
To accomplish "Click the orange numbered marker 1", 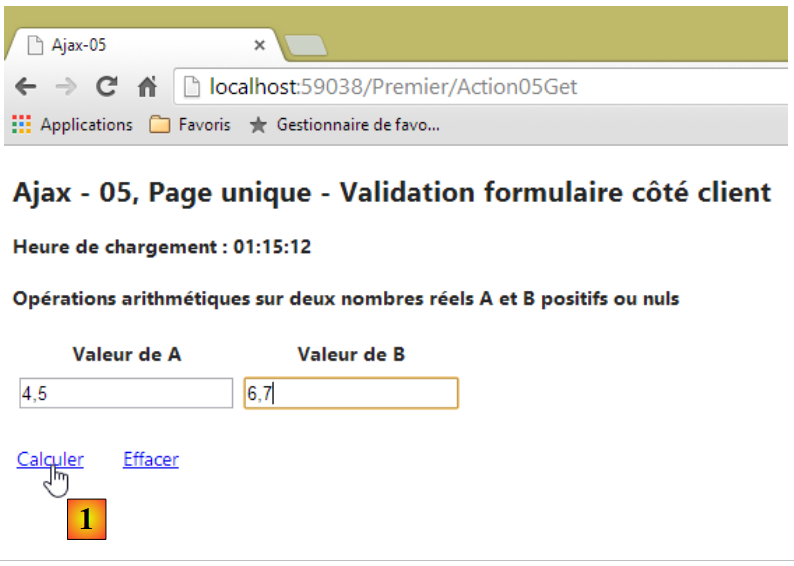I will 85,519.
